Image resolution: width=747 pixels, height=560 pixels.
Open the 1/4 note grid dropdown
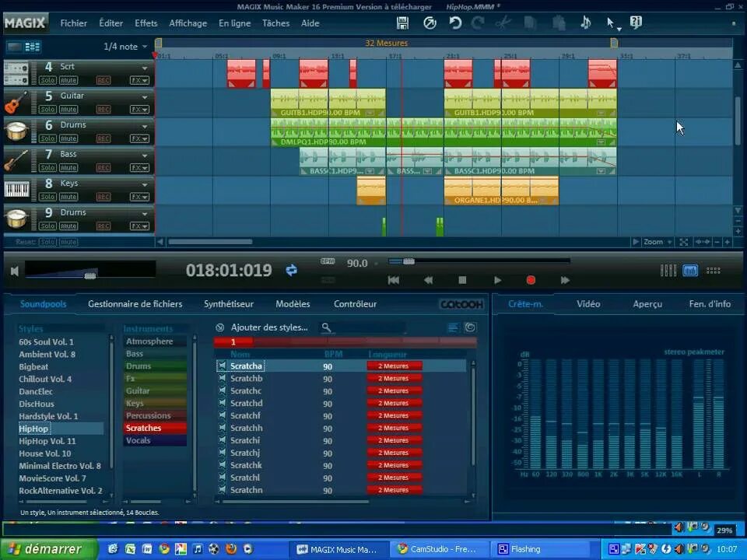[x=126, y=47]
